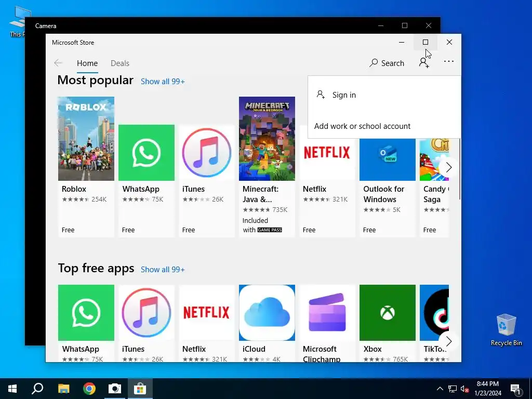The image size is (532, 399).
Task: Maximize the Microsoft Store window
Action: click(425, 42)
